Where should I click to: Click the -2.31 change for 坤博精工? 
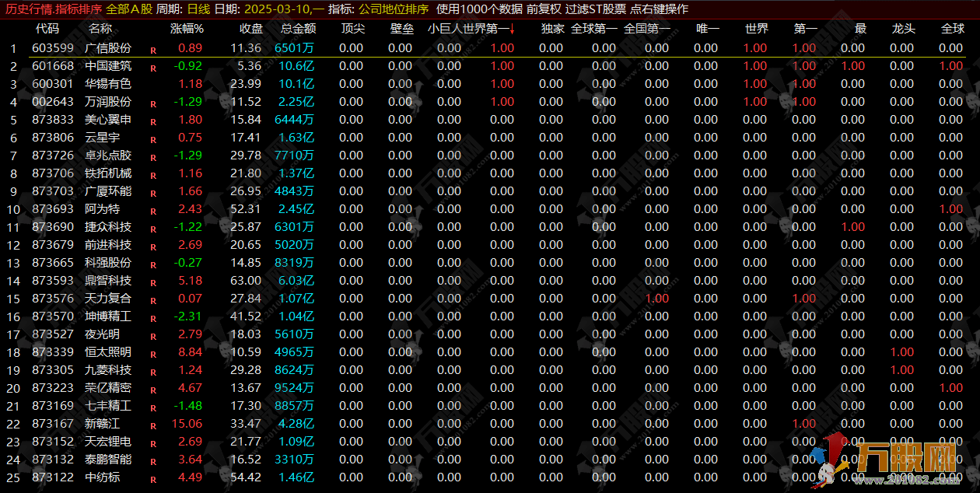pos(188,316)
